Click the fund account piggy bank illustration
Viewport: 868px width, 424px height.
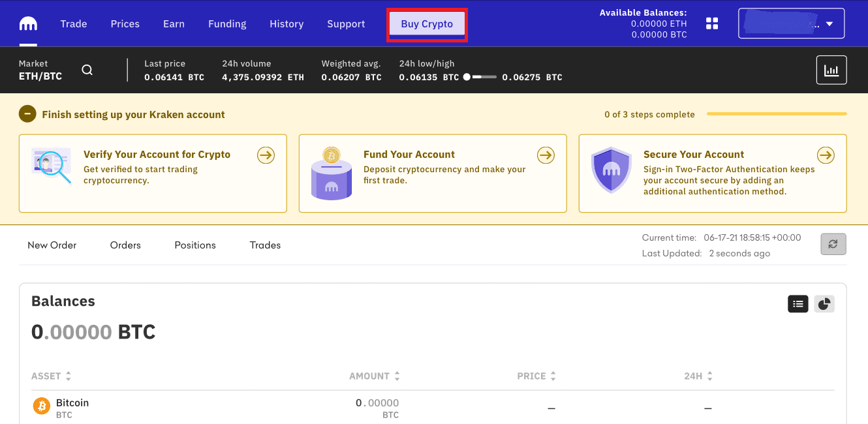coord(332,173)
